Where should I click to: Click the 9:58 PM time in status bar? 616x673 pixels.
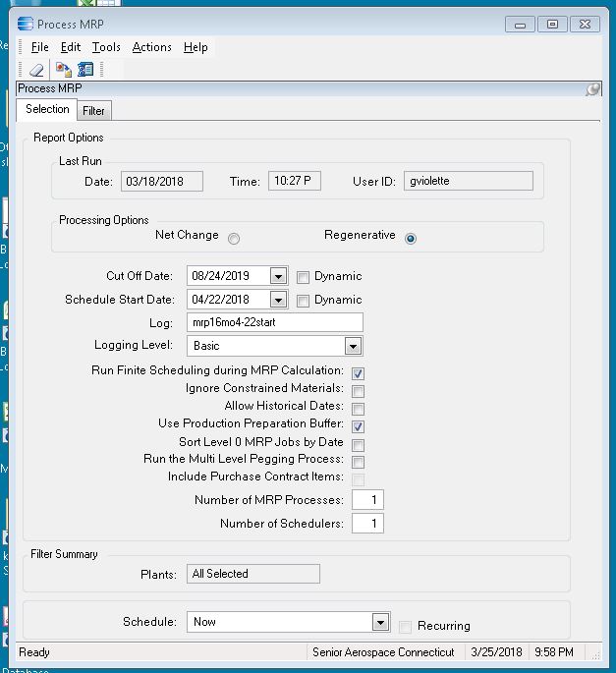tap(554, 652)
